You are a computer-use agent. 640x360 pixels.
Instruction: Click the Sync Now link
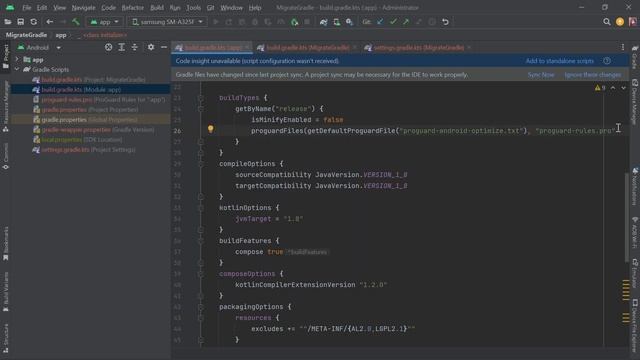(x=541, y=75)
